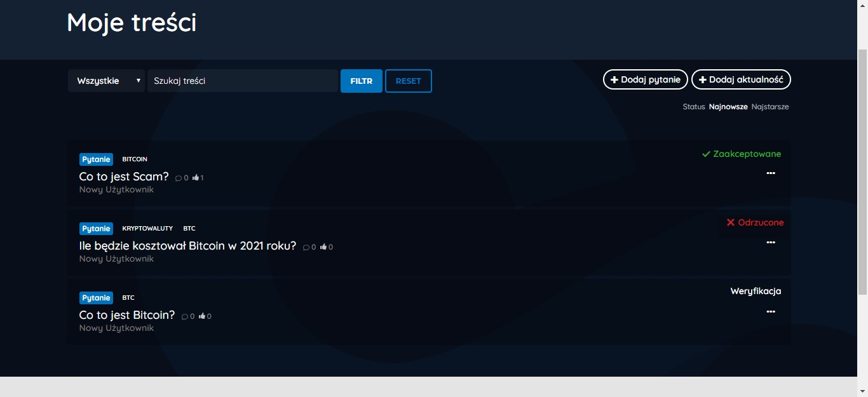Select the KRYPTOWALUTY tag
This screenshot has width=868, height=397.
pyautogui.click(x=147, y=229)
